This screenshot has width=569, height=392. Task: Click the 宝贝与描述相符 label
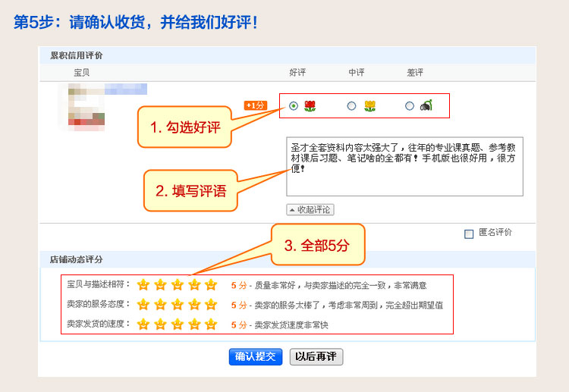99,284
